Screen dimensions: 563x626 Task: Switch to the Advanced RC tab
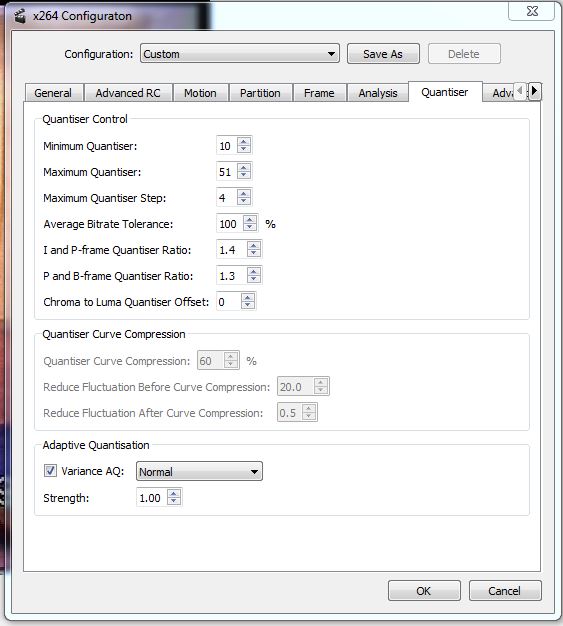(128, 93)
